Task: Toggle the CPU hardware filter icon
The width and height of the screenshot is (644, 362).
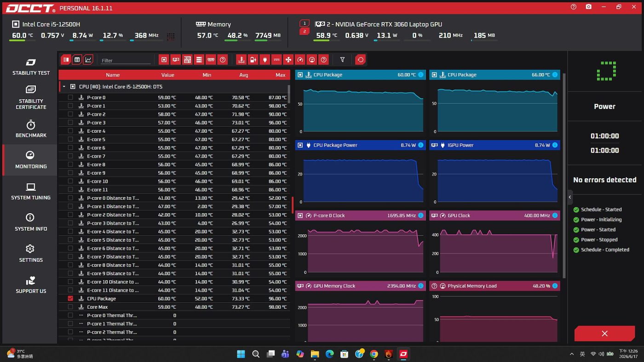Action: tap(164, 60)
